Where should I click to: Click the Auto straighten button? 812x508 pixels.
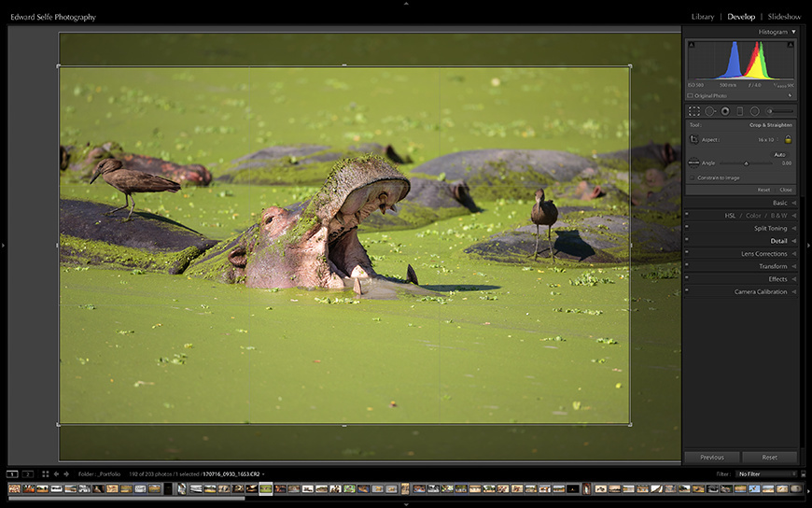click(x=779, y=154)
